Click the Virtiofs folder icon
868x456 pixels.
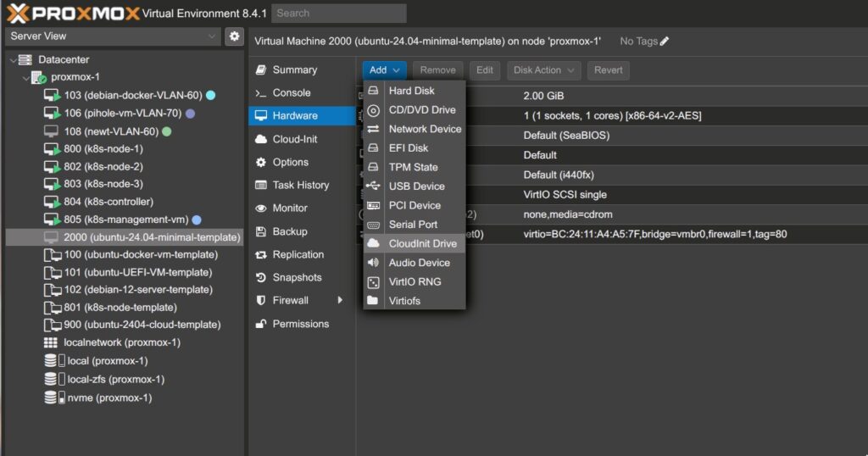pos(373,301)
